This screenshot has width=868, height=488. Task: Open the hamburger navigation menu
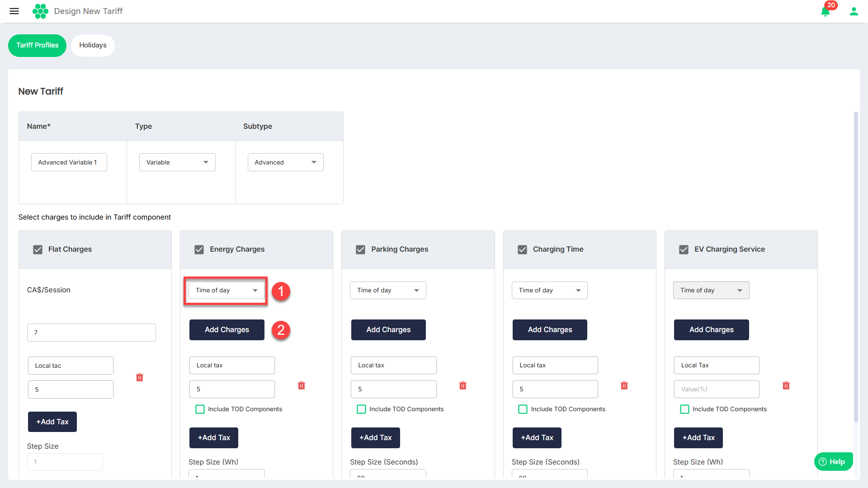[x=14, y=11]
